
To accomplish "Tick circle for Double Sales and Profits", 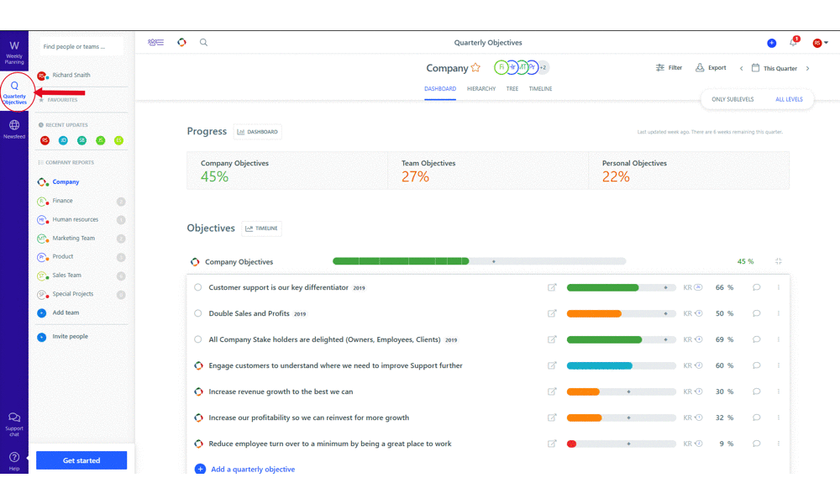I will [198, 313].
